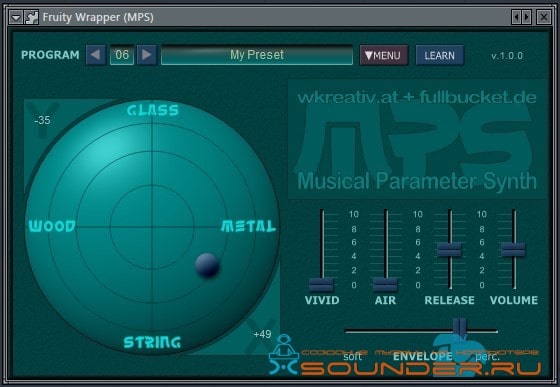
Task: Open the MENU dropdown
Action: [x=384, y=55]
